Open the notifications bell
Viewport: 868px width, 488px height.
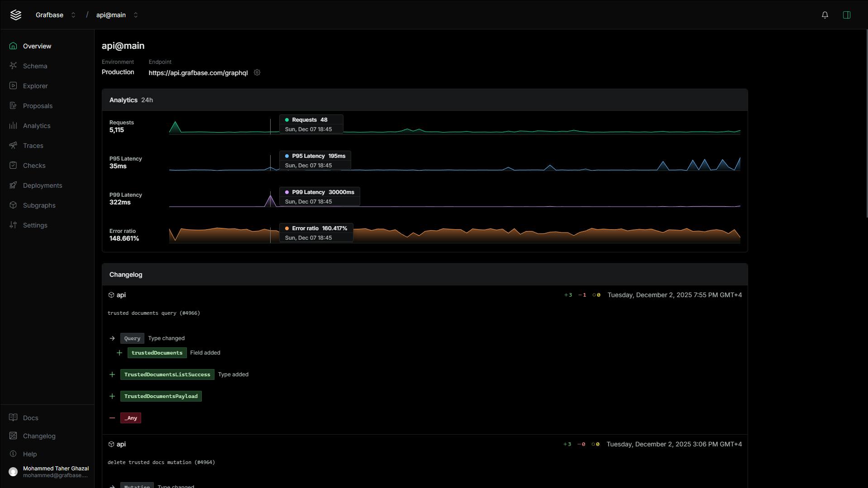(x=825, y=15)
